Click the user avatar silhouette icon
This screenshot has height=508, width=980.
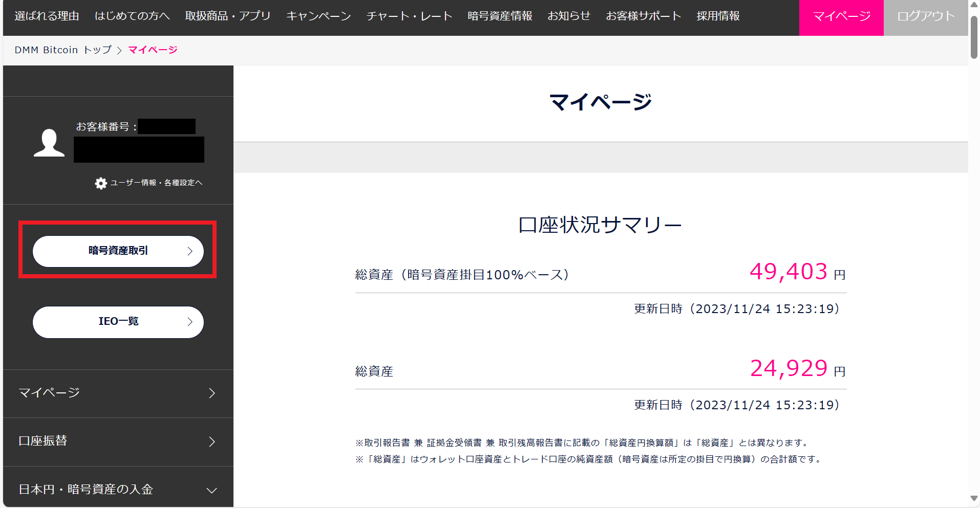pos(49,143)
